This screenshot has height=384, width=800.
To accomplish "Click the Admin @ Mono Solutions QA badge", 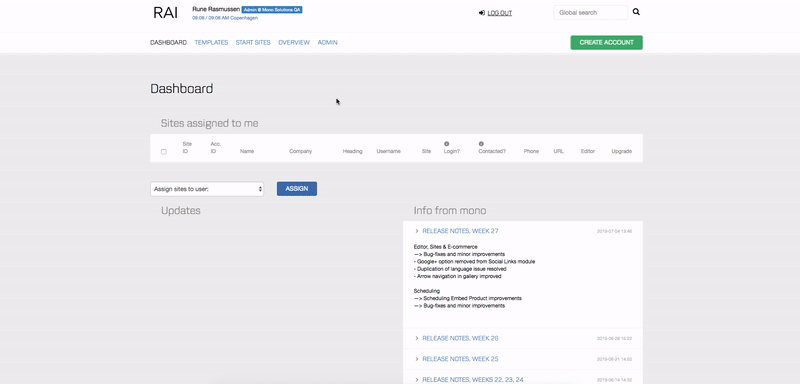I will tap(272, 10).
